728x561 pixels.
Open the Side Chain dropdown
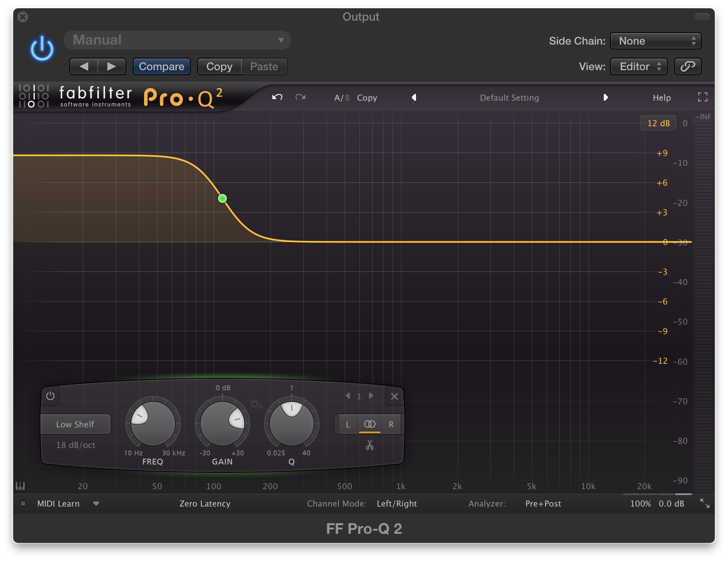tap(655, 41)
